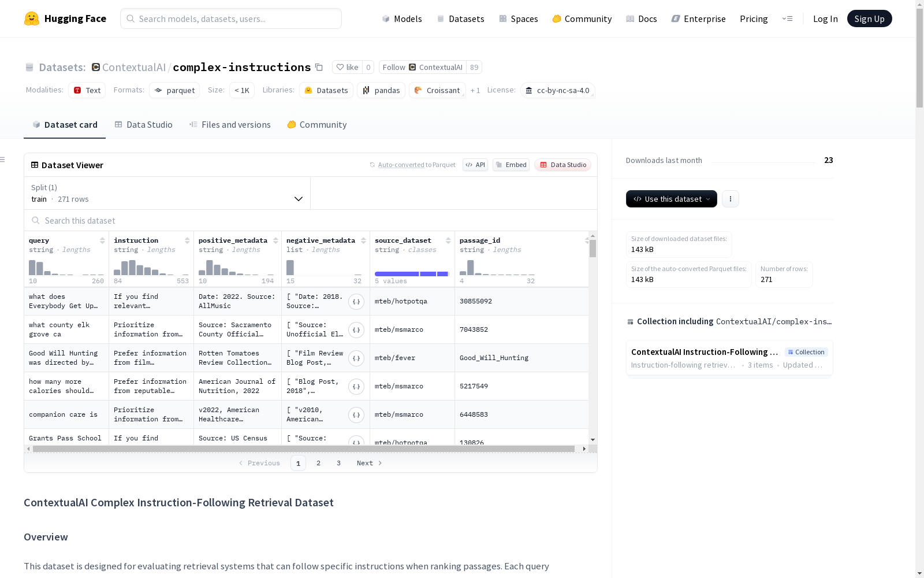Open the red Data Studio button
The height and width of the screenshot is (578, 924).
tap(562, 165)
